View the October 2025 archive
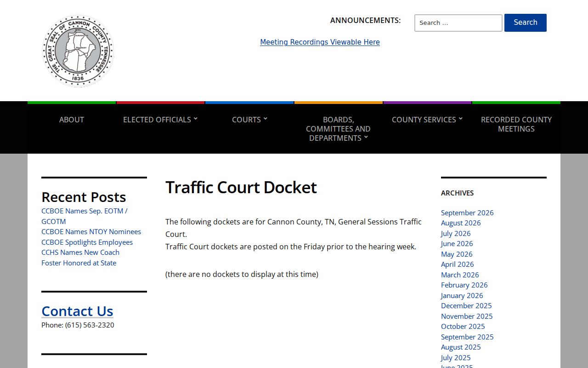Image resolution: width=588 pixels, height=368 pixels. click(x=463, y=327)
